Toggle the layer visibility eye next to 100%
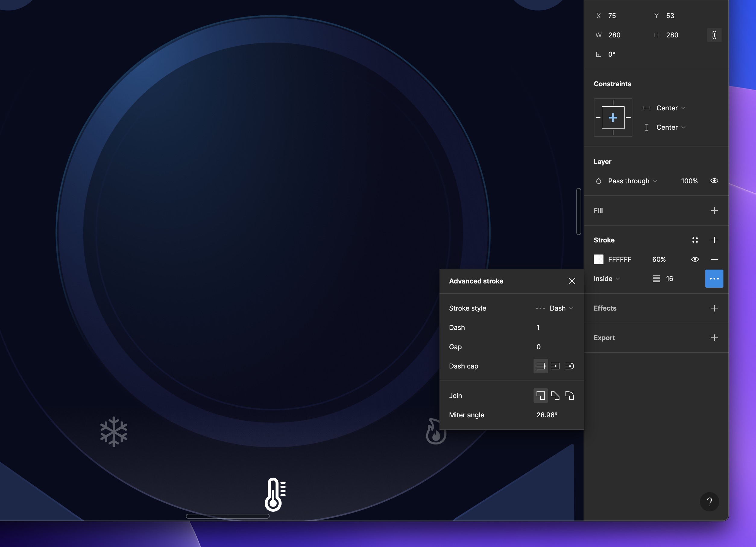 pyautogui.click(x=715, y=180)
